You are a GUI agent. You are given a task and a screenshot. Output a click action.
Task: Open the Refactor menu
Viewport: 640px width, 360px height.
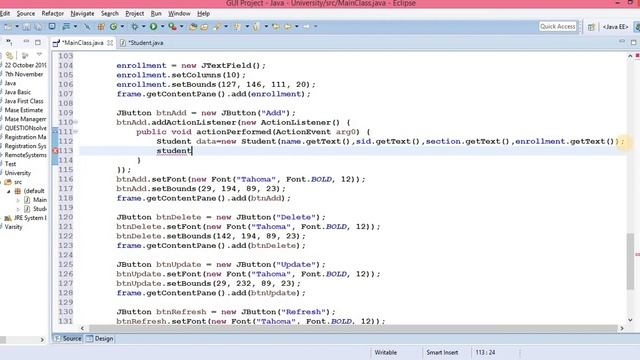53,13
